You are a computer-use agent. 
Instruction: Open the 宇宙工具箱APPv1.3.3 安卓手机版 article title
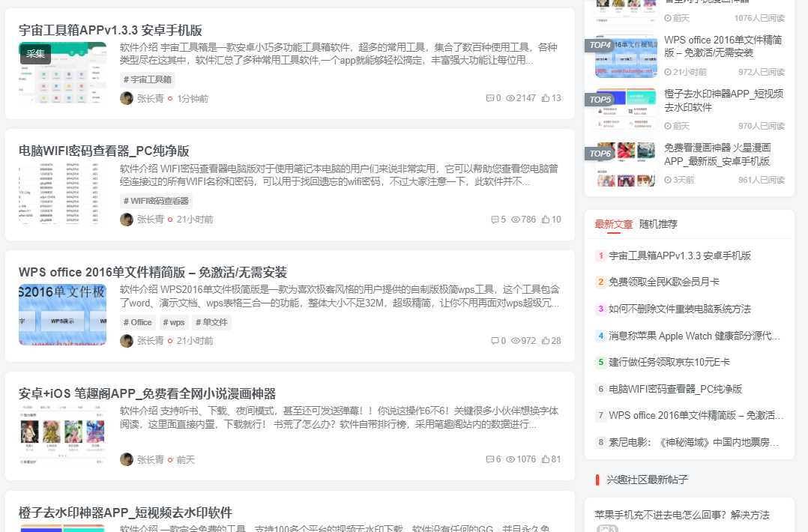(x=110, y=31)
